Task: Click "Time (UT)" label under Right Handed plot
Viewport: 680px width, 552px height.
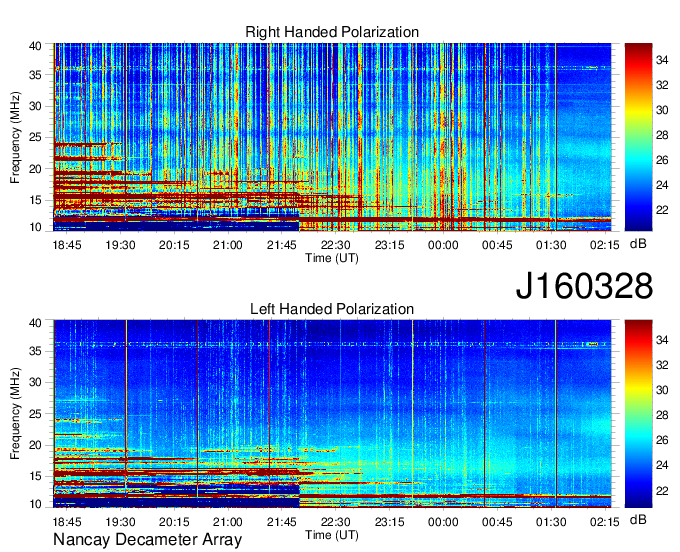Action: click(332, 258)
